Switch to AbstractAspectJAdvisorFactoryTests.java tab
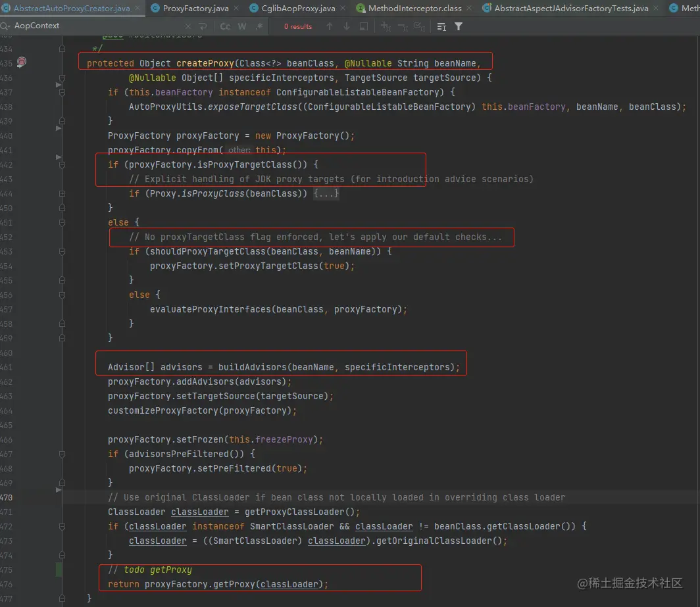The image size is (700, 607). point(571,8)
